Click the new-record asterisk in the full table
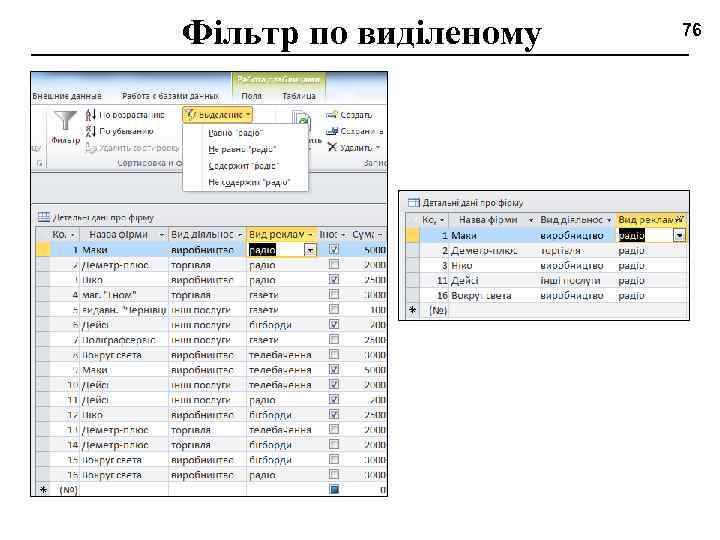Image resolution: width=720 pixels, height=540 pixels. point(43,490)
